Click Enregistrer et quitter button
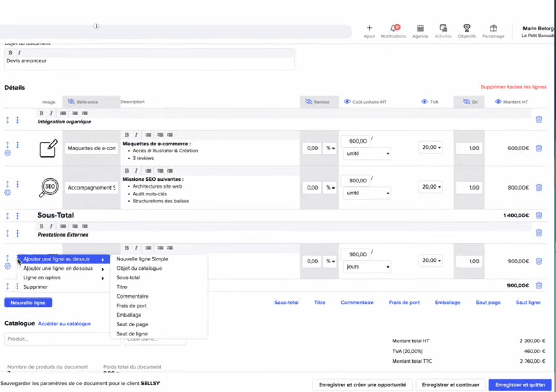Viewport: 556px width, 392px height. (520, 385)
